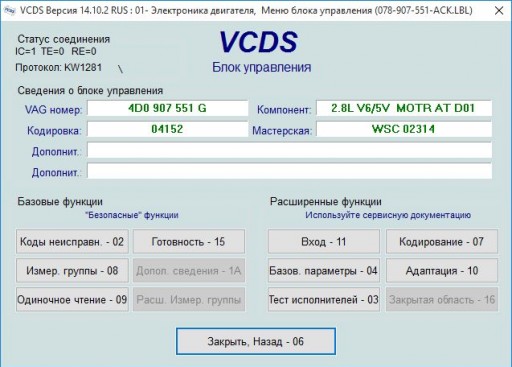
Task: Click the 'Сведения о блоке управления' label
Action: point(90,91)
